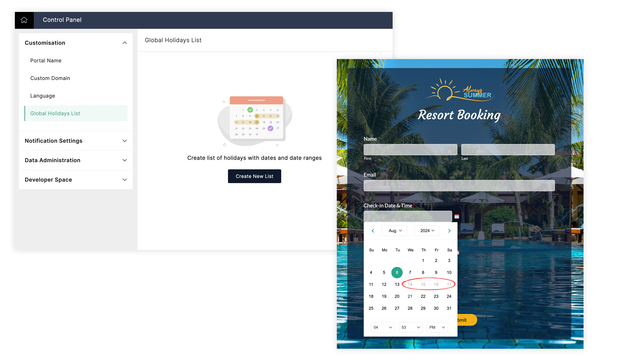Click the right arrow to navigate next month

[449, 230]
